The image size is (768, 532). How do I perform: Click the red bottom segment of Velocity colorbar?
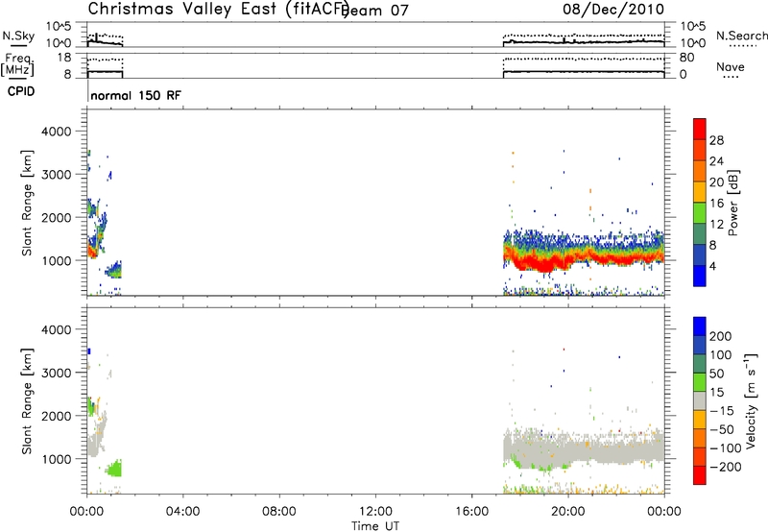pos(700,475)
